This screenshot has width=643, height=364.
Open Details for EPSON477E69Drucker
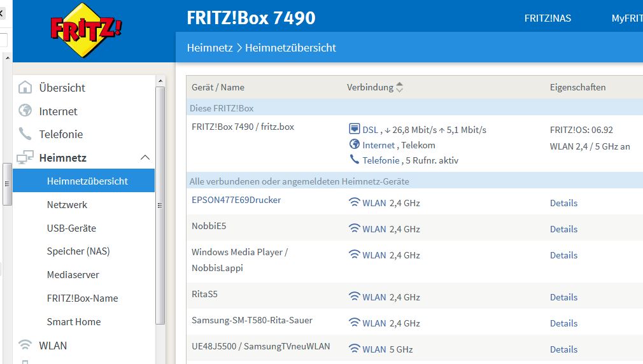pos(563,203)
